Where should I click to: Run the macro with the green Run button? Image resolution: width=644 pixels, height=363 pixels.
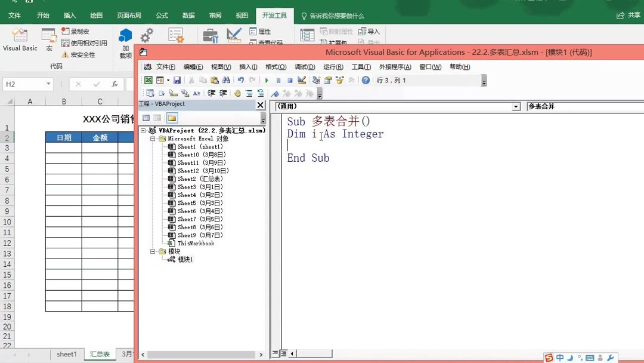click(x=267, y=80)
